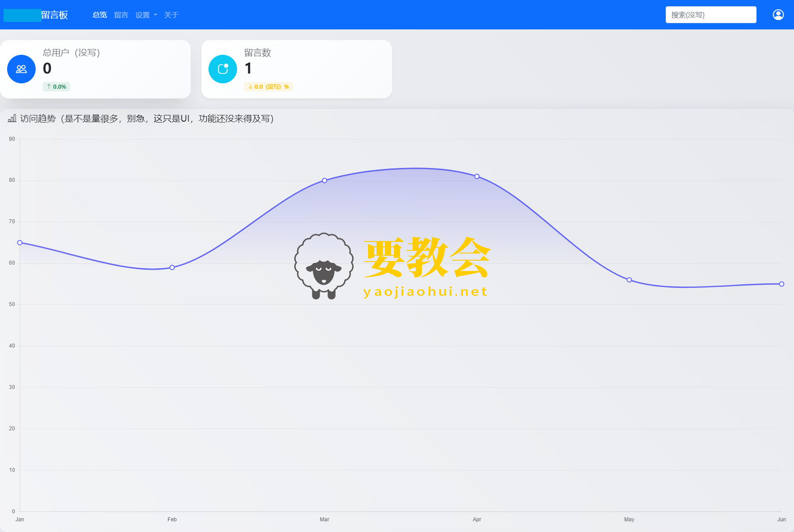Select the Jan data point on chart
Screen dimensions: 794x532
[20, 243]
